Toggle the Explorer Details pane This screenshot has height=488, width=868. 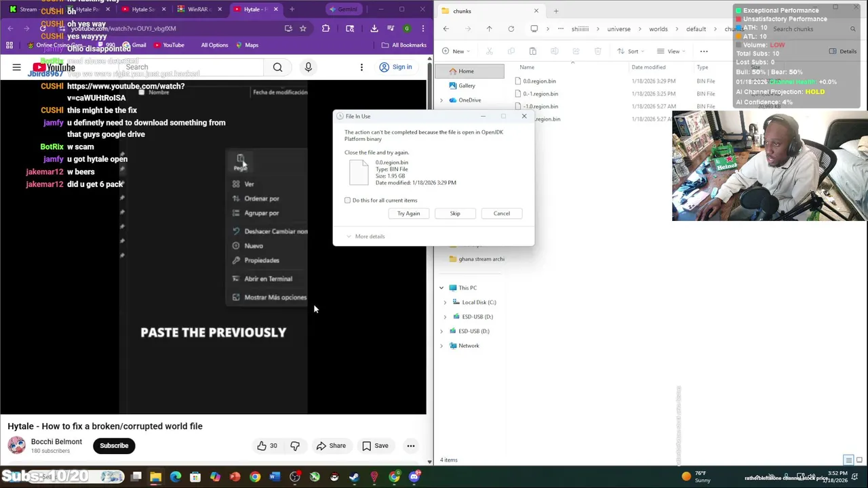pyautogui.click(x=844, y=52)
